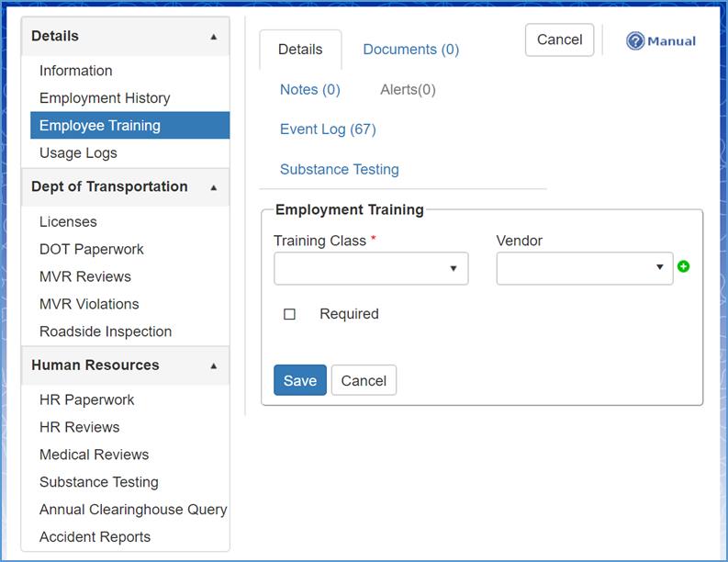Screen dimensions: 728x562
Task: Collapse the Details sidebar section
Action: tap(213, 37)
